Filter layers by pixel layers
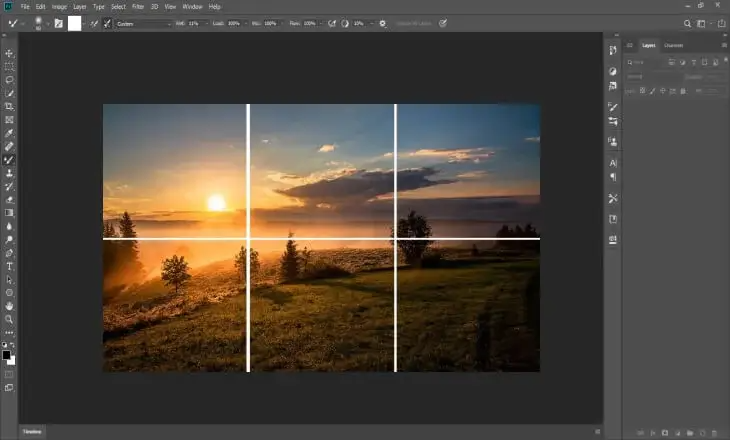730x440 pixels. coord(672,62)
